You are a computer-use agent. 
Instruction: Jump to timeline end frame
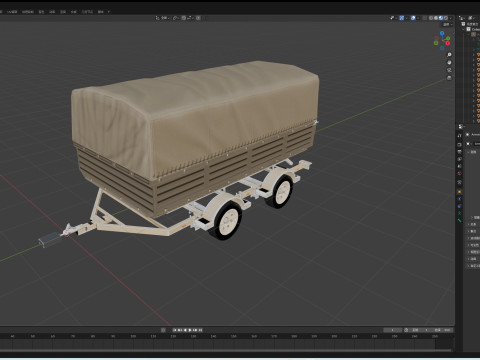point(200,330)
